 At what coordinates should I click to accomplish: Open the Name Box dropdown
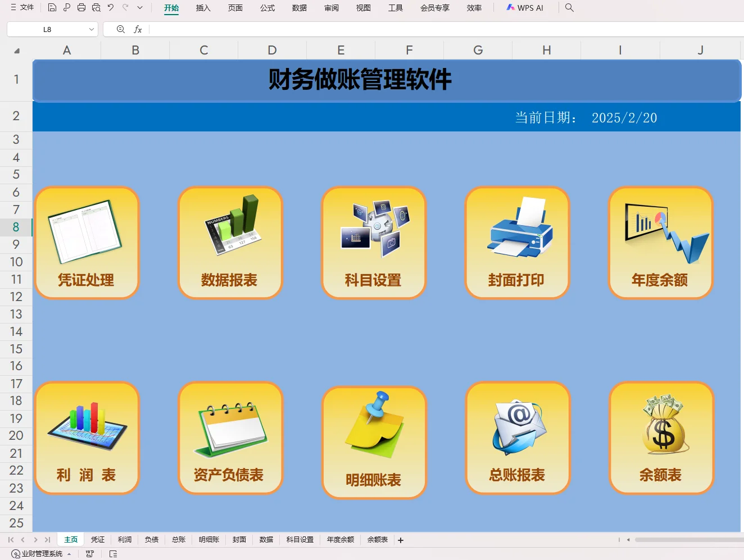pyautogui.click(x=92, y=29)
